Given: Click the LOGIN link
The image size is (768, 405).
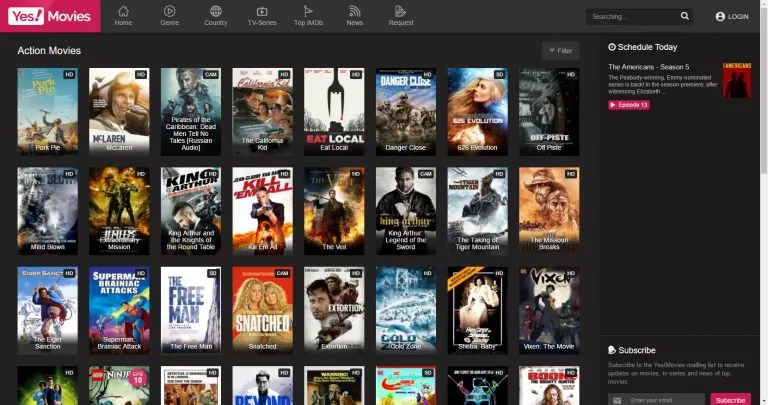Looking at the screenshot, I should point(738,17).
